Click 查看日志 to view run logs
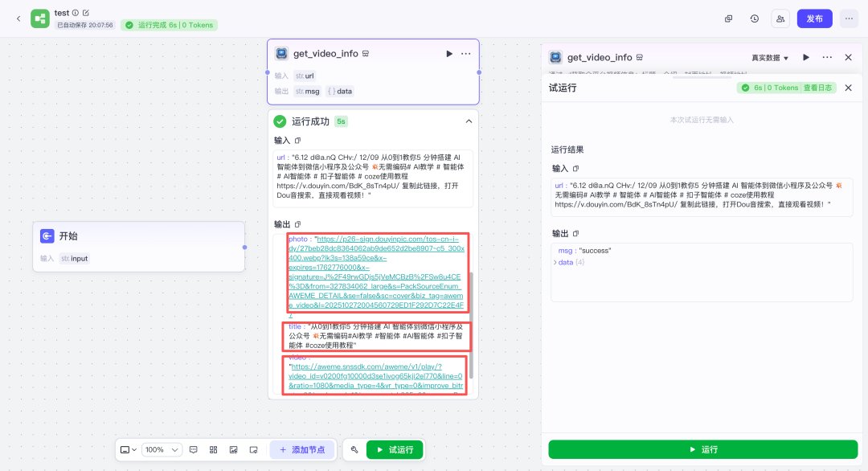This screenshot has width=868, height=471. coord(819,88)
